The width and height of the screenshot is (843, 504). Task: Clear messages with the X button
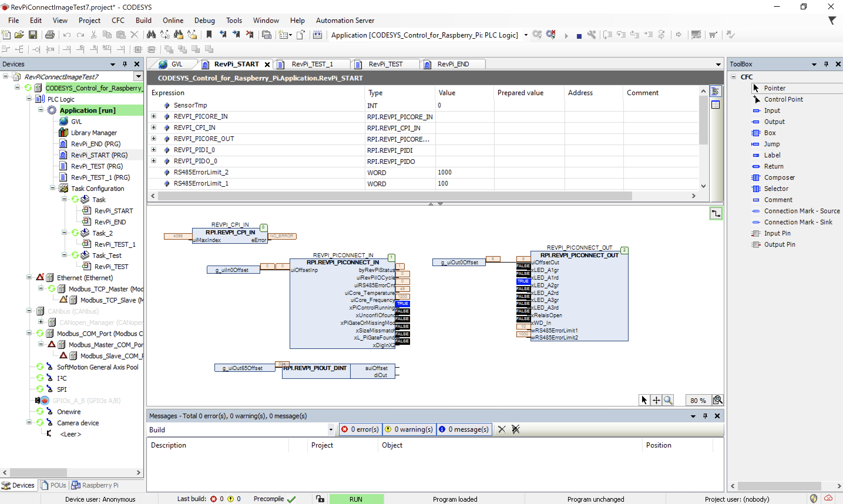[501, 430]
